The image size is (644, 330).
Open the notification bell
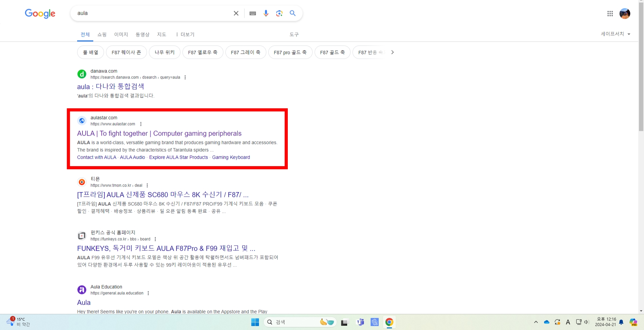[621, 322]
